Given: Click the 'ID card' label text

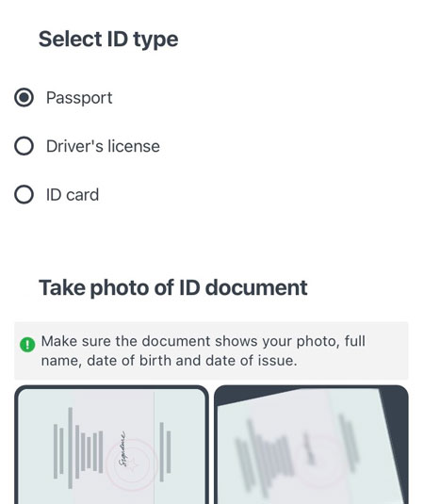Looking at the screenshot, I should 73,195.
